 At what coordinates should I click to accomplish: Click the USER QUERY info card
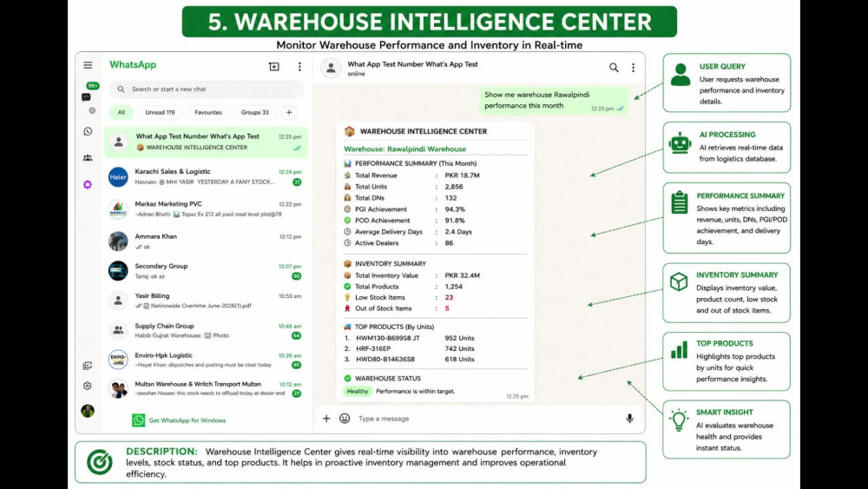[x=727, y=83]
